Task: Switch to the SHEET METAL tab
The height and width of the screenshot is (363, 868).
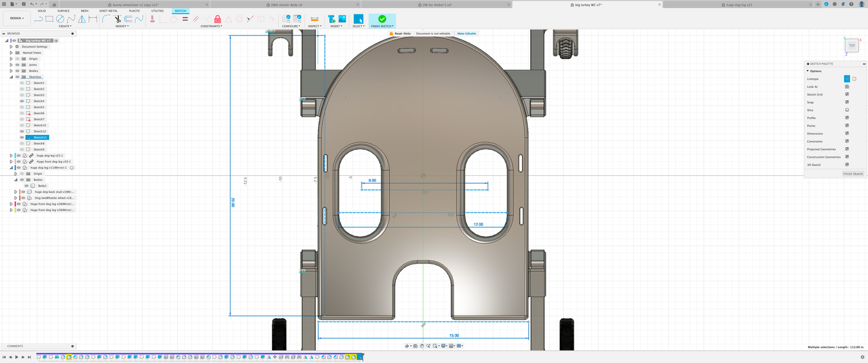Action: (x=108, y=11)
